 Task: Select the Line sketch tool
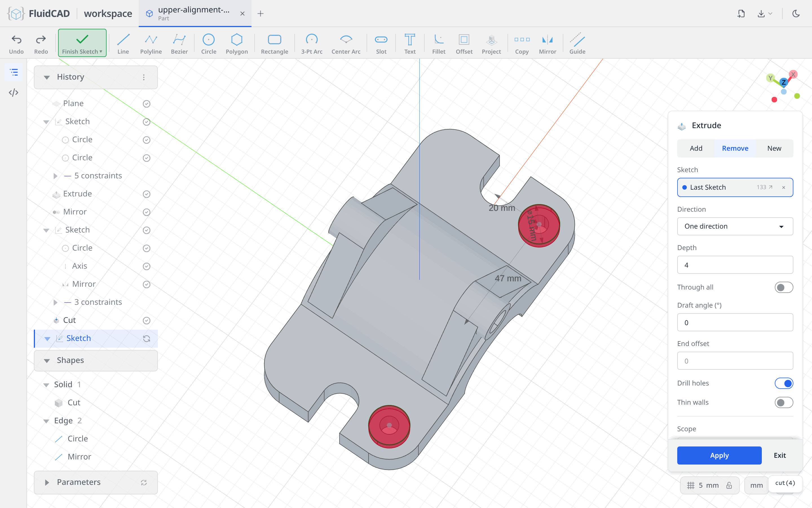click(x=123, y=44)
